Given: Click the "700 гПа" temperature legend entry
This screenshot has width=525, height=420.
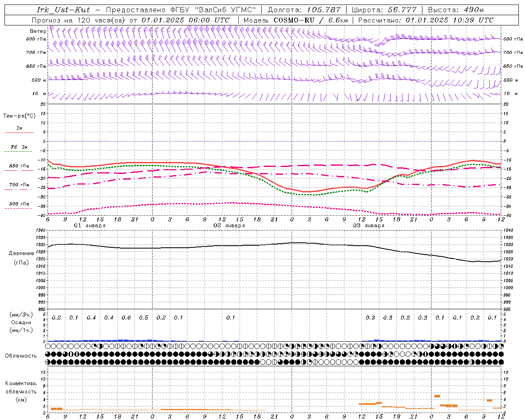Looking at the screenshot, I should click(x=19, y=185).
